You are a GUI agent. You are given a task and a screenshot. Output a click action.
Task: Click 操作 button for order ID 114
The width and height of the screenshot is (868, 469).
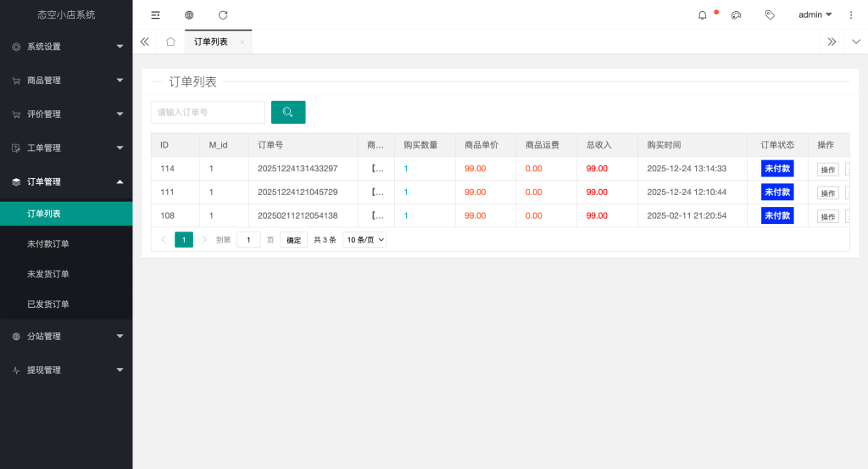tap(827, 169)
